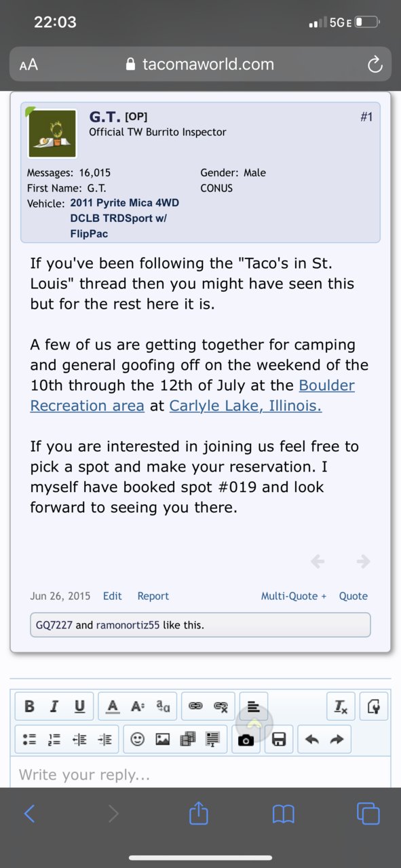Open the text color picker
Screen dimensions: 401x868
(113, 706)
